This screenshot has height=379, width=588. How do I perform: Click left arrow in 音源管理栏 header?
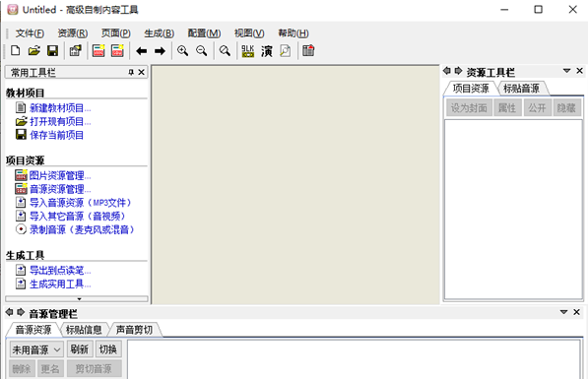click(10, 312)
